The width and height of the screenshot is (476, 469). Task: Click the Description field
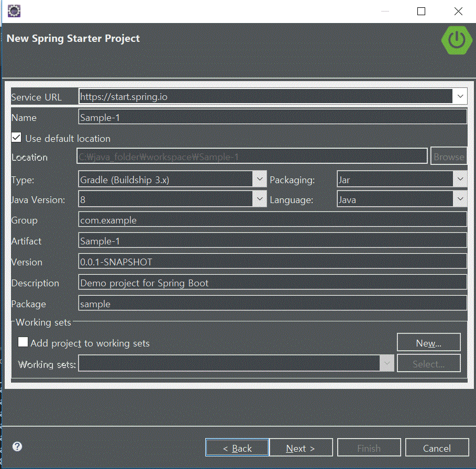coord(273,283)
